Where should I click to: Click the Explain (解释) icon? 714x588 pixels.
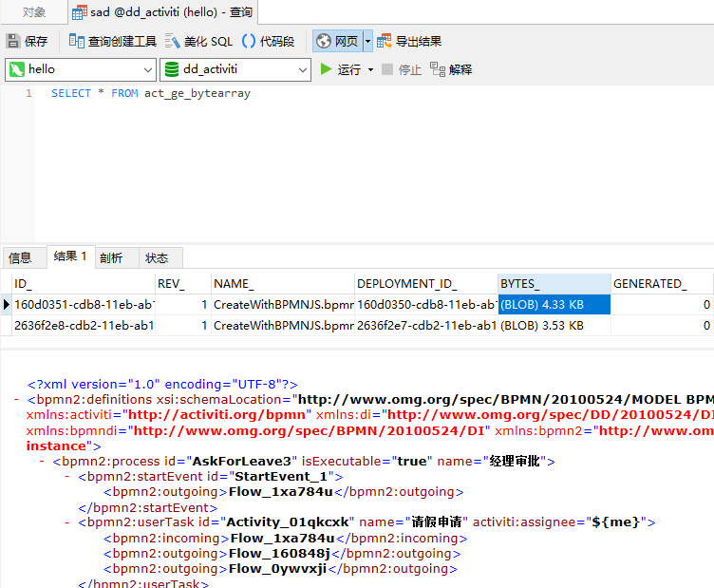(438, 69)
